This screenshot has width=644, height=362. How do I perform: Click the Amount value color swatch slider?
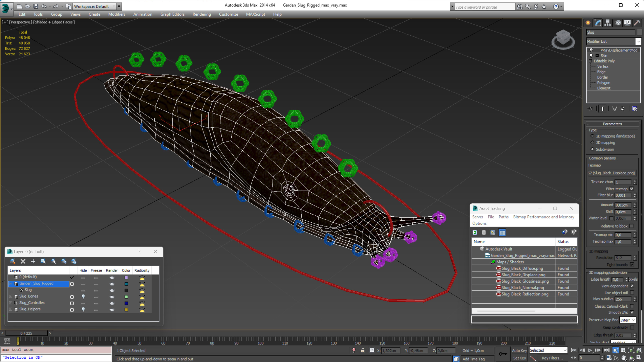[x=622, y=205]
